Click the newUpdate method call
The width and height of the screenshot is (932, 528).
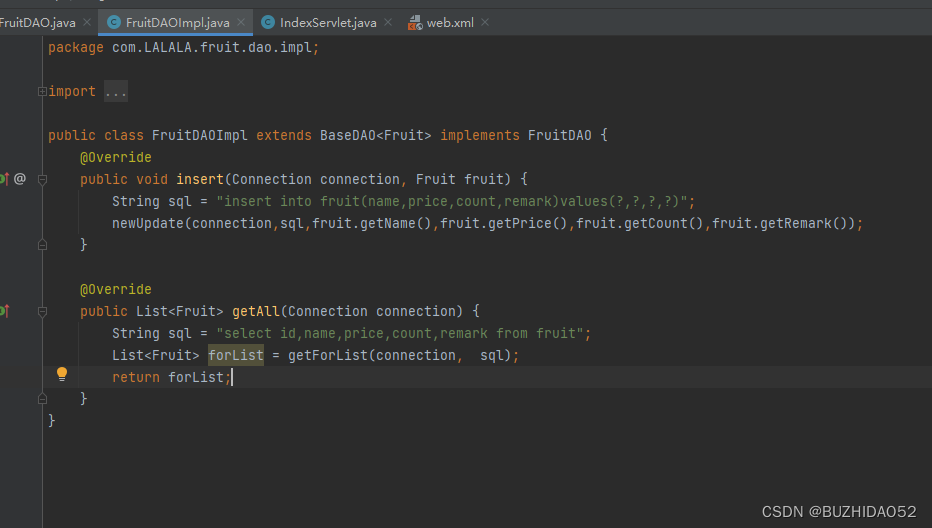[x=148, y=224]
